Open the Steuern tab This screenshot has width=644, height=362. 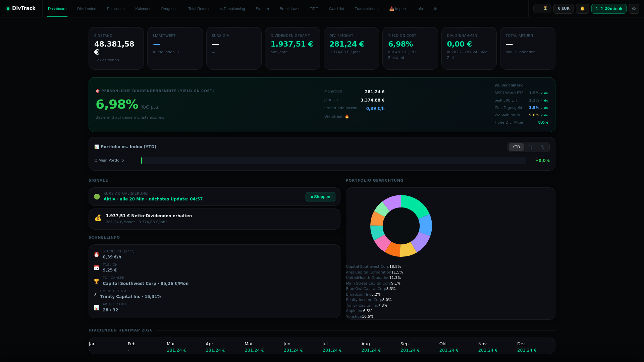click(x=262, y=9)
